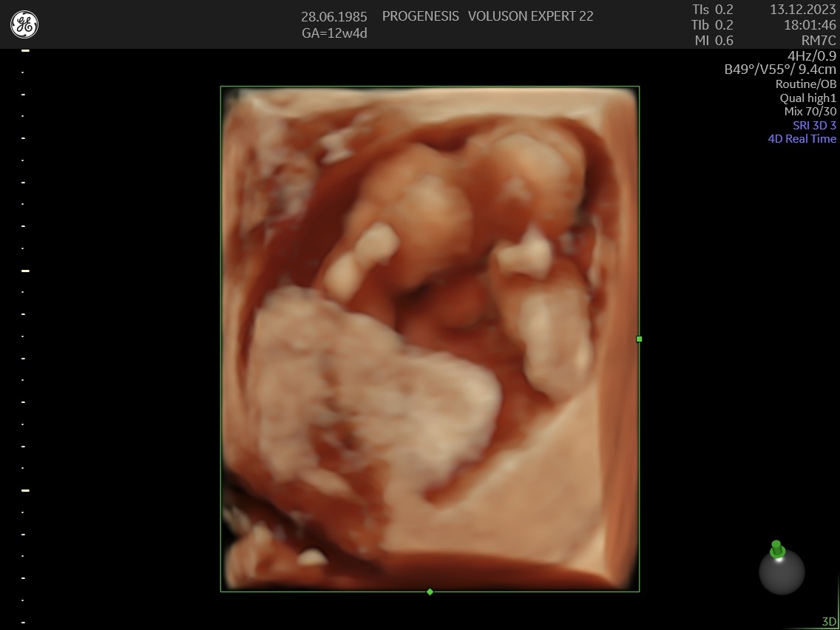This screenshot has width=840, height=630.
Task: Click the MI 0.6 mechanical index readout
Action: click(x=714, y=41)
